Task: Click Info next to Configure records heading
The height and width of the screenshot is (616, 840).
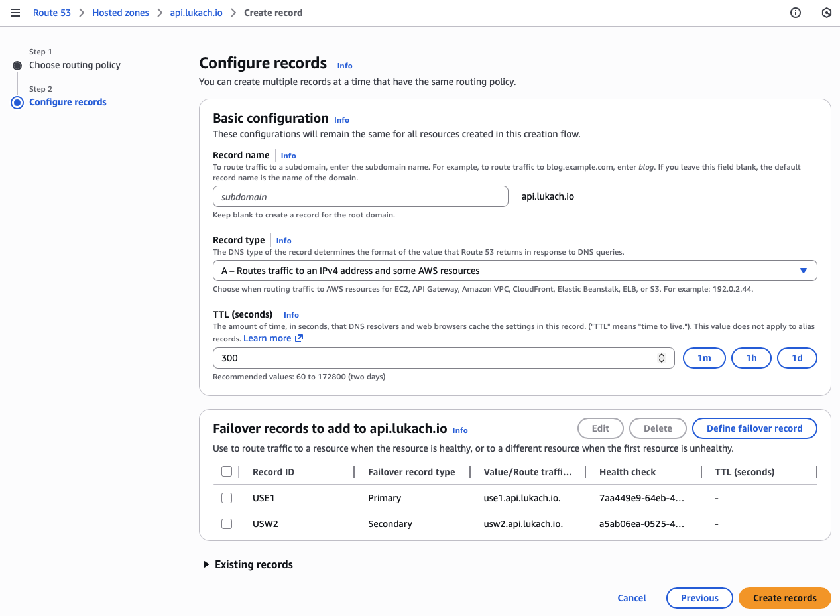Action: click(345, 66)
